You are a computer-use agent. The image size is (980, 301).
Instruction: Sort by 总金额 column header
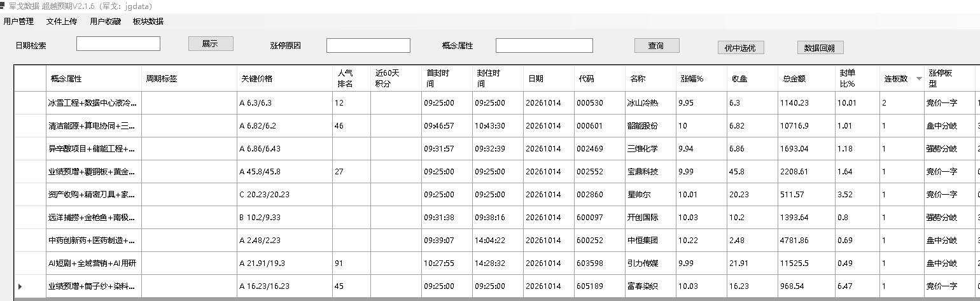(x=806, y=79)
